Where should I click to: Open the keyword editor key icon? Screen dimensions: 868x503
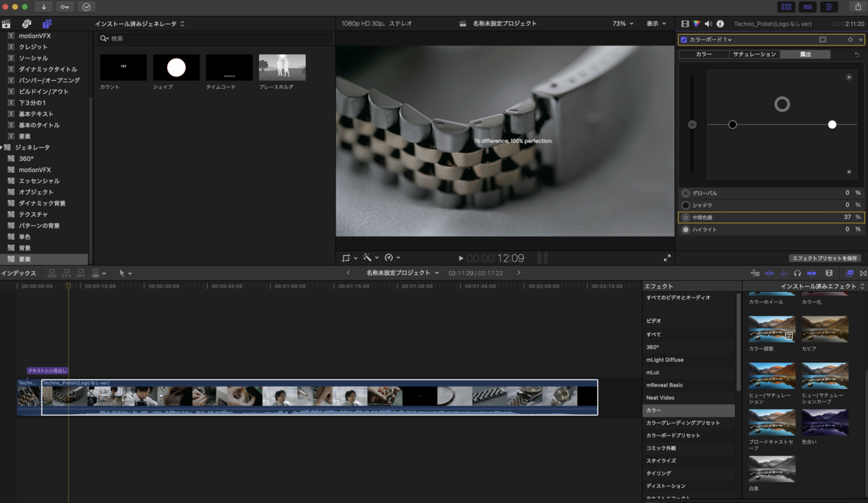pyautogui.click(x=65, y=7)
